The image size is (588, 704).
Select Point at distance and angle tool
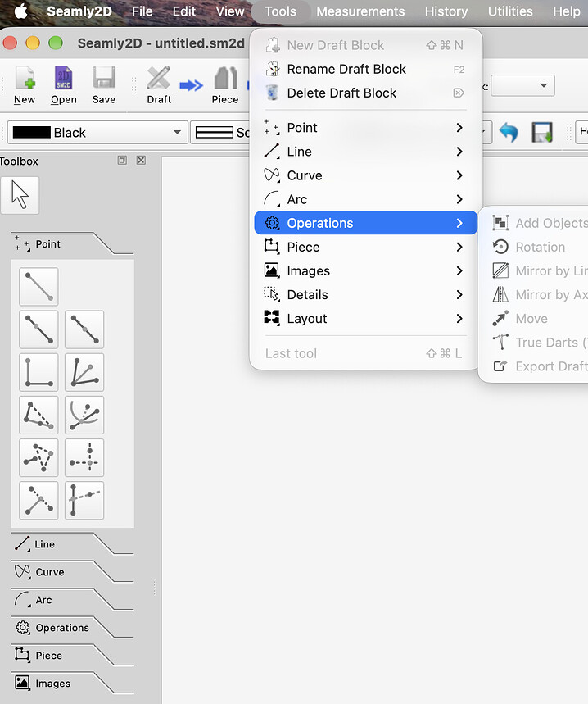pos(38,287)
